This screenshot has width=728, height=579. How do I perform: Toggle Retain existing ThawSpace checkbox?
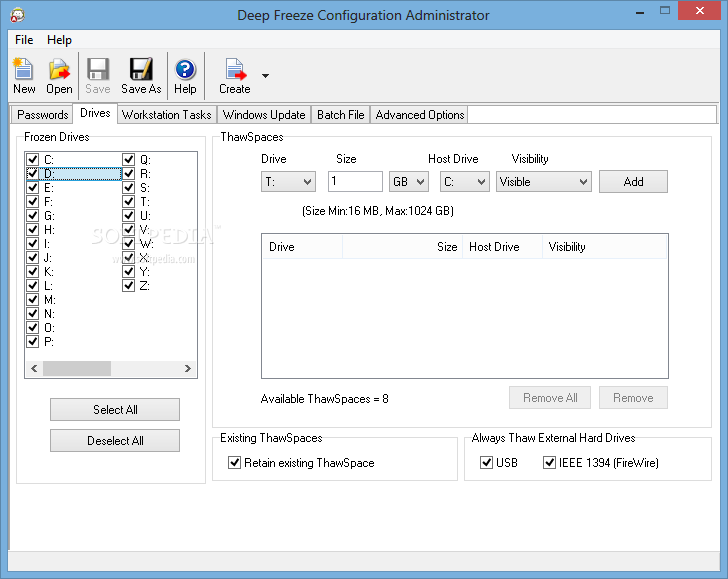[x=234, y=462]
